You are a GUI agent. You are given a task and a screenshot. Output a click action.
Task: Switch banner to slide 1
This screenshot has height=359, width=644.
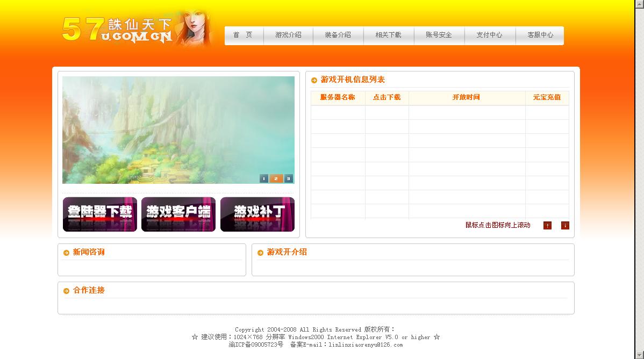(x=264, y=178)
